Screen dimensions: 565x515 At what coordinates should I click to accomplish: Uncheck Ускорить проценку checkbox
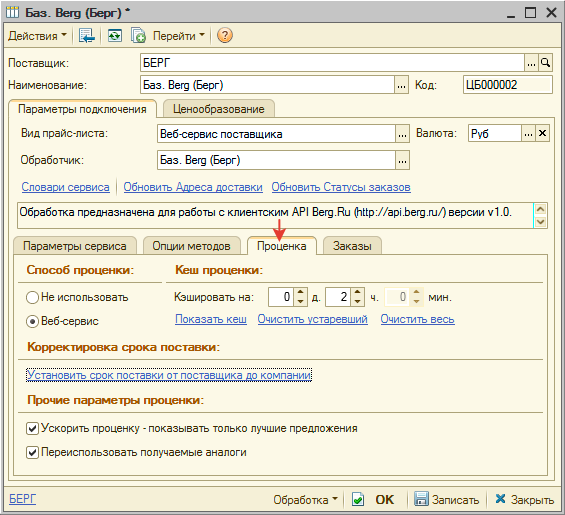pyautogui.click(x=32, y=429)
